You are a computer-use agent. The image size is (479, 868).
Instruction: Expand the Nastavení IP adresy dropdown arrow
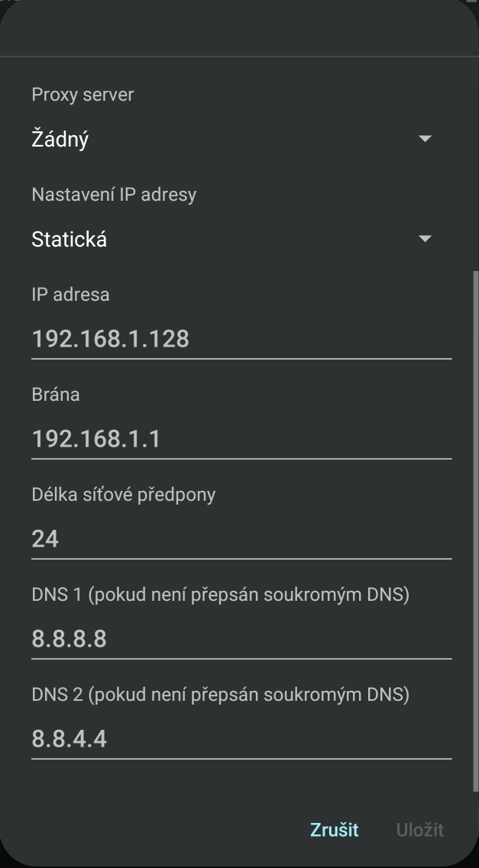tap(426, 239)
